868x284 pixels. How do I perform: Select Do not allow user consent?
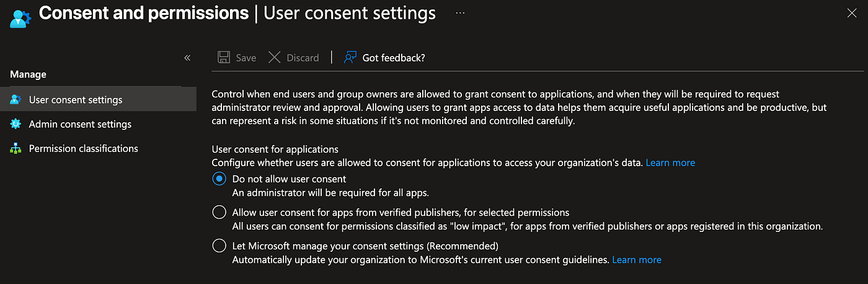(219, 179)
